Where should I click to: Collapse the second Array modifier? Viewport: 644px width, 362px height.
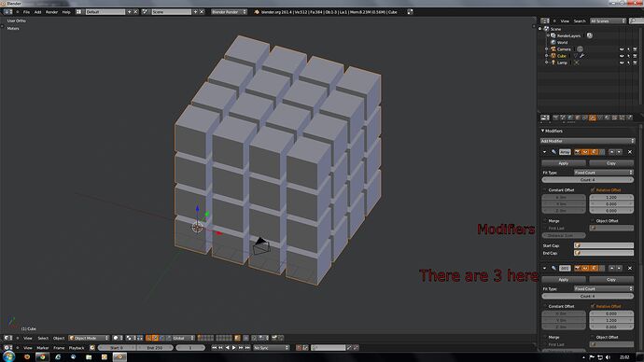[x=545, y=268]
